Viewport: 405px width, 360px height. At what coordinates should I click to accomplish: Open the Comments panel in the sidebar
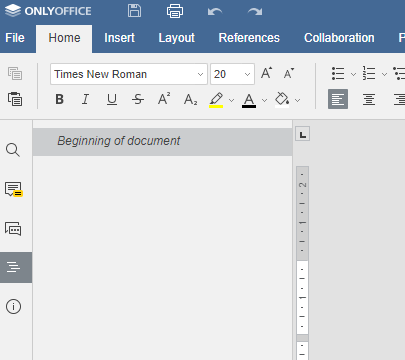click(13, 189)
